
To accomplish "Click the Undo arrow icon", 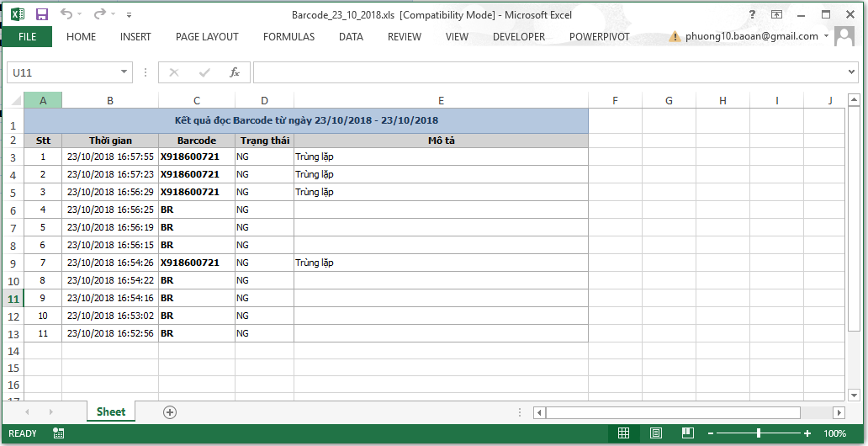I will [66, 14].
